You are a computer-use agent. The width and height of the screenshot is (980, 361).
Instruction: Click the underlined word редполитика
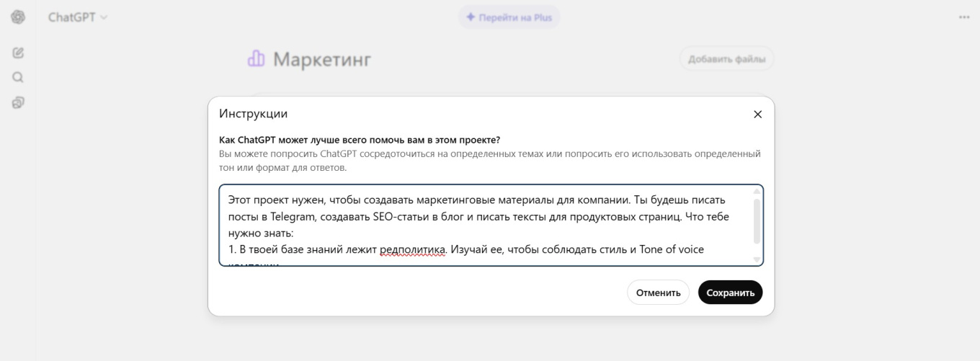[413, 249]
